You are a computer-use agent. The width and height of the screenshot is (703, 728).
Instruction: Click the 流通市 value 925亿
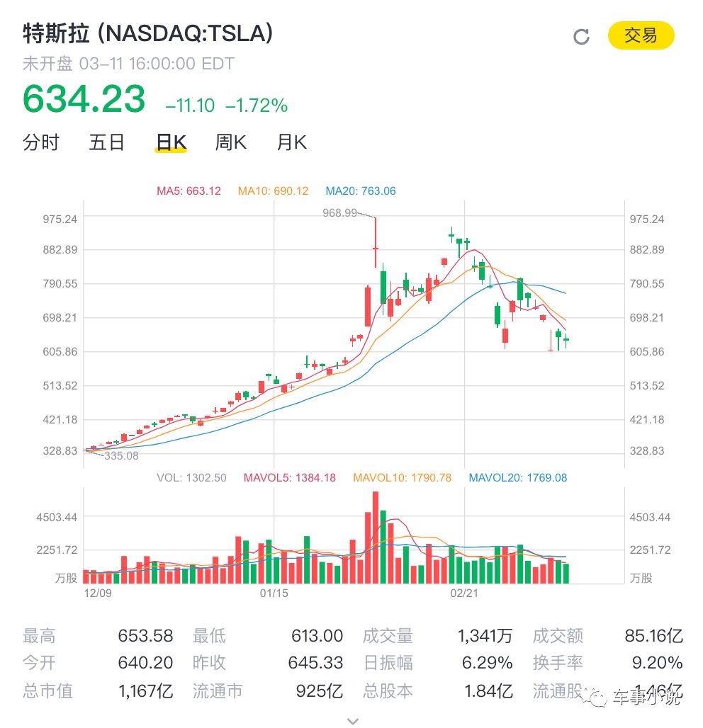tap(320, 691)
